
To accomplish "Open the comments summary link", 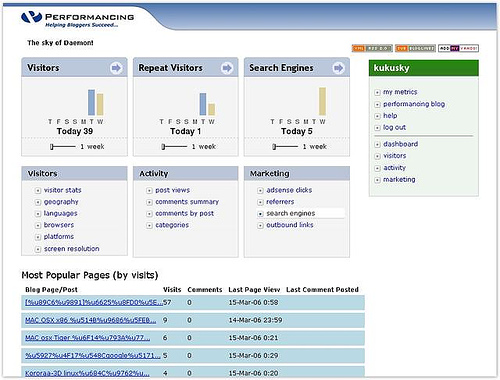I will pos(187,202).
